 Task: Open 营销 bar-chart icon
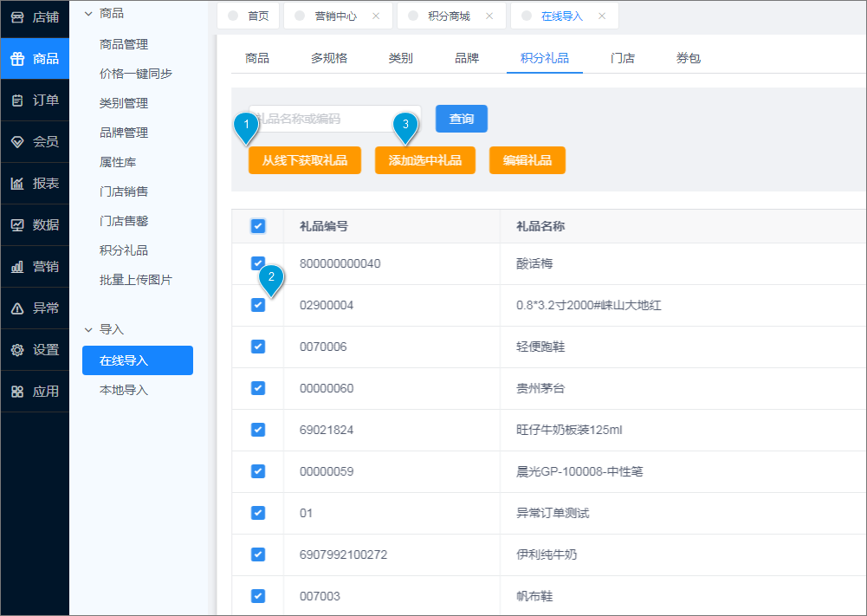pos(17,267)
